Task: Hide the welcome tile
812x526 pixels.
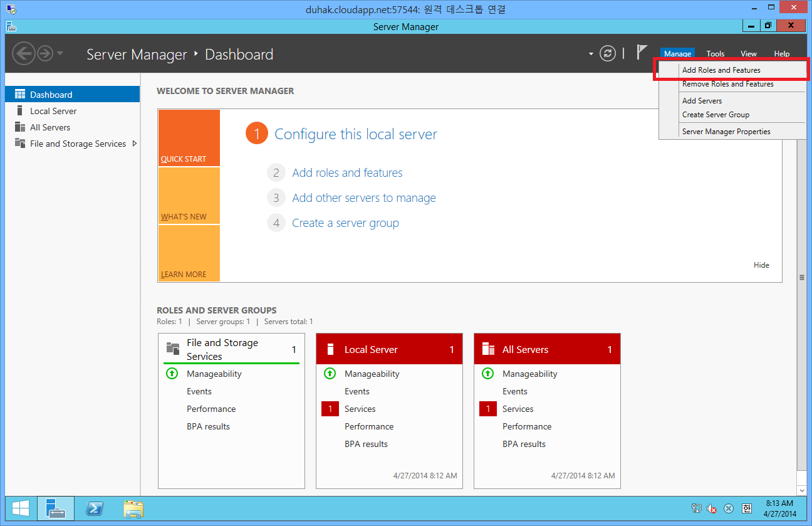Action: point(761,265)
